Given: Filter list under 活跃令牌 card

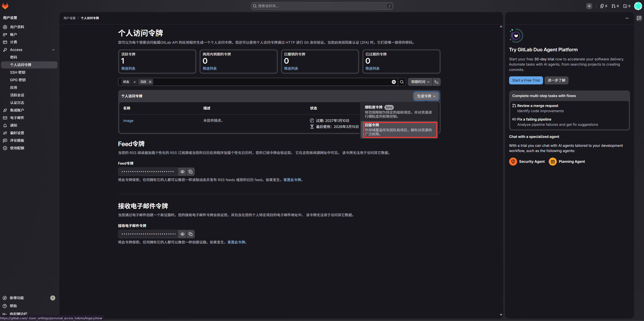Looking at the screenshot, I should (x=128, y=69).
